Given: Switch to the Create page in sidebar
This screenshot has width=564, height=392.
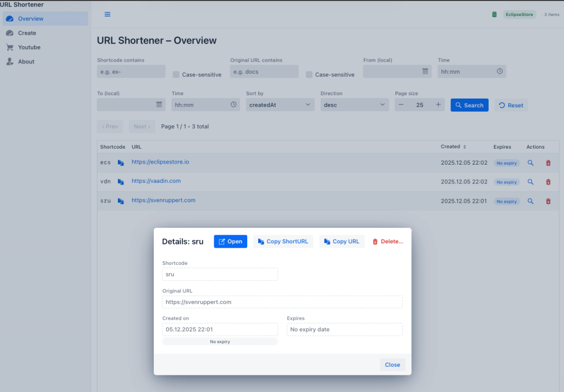Looking at the screenshot, I should click(x=28, y=33).
